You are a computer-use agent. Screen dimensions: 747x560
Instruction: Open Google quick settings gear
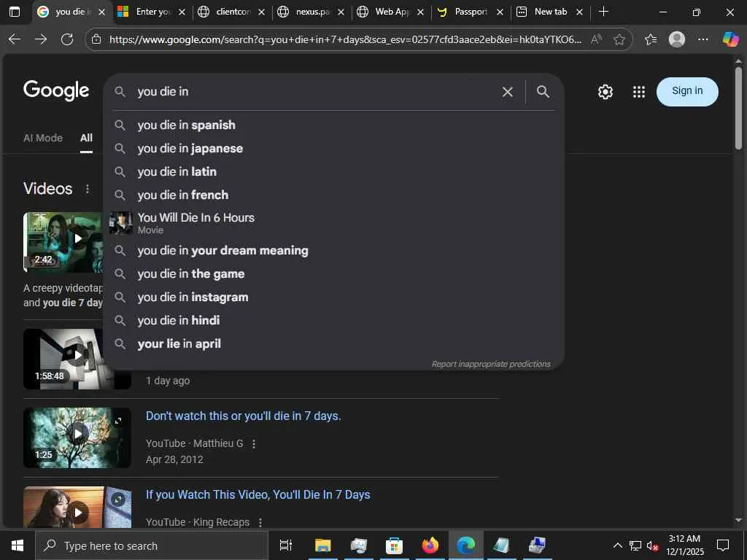click(605, 91)
